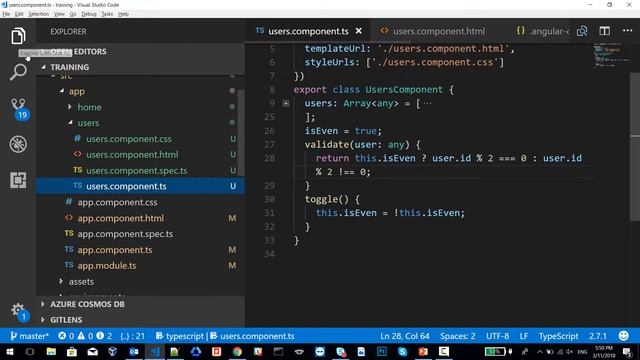Open the Search view in the activity bar

(18, 72)
